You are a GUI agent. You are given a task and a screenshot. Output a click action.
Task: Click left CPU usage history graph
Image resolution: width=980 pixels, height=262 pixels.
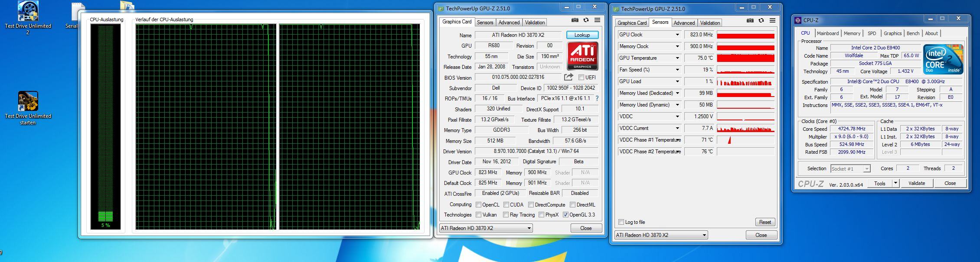coord(206,126)
